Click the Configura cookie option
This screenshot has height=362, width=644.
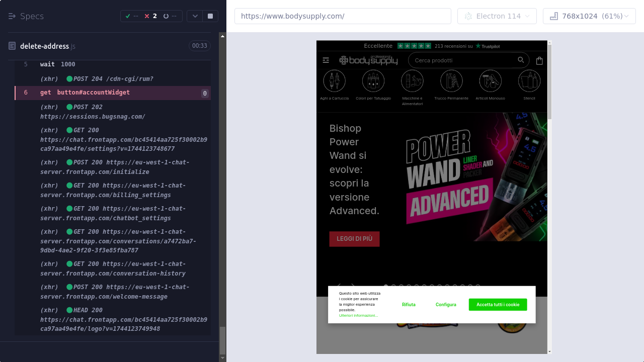(446, 305)
